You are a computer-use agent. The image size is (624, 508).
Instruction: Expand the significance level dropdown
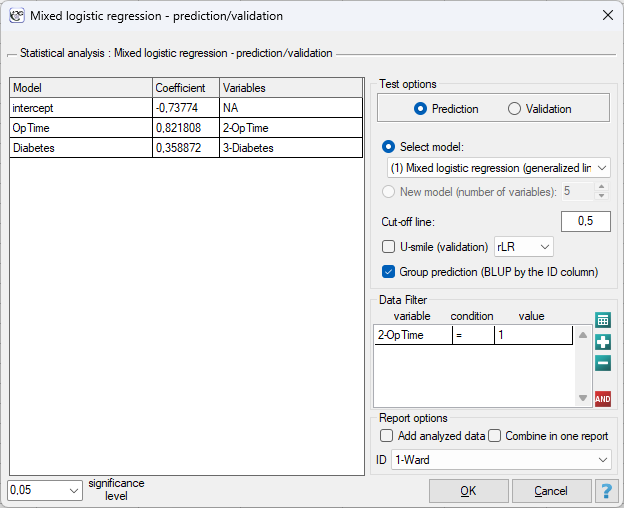(45, 490)
